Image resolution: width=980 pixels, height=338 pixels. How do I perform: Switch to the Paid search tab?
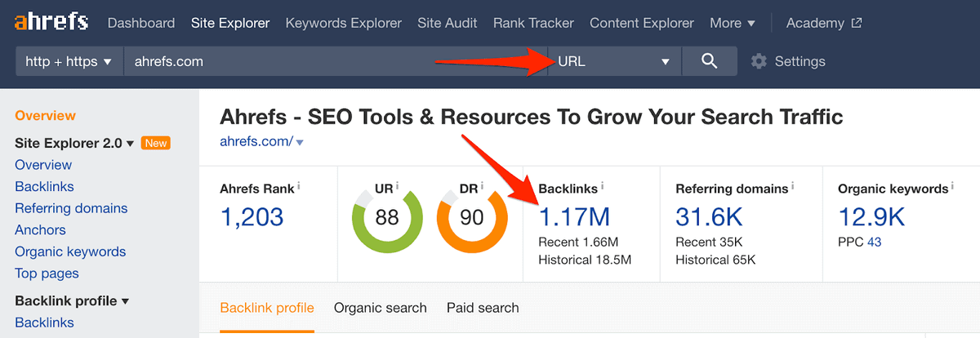pyautogui.click(x=483, y=308)
